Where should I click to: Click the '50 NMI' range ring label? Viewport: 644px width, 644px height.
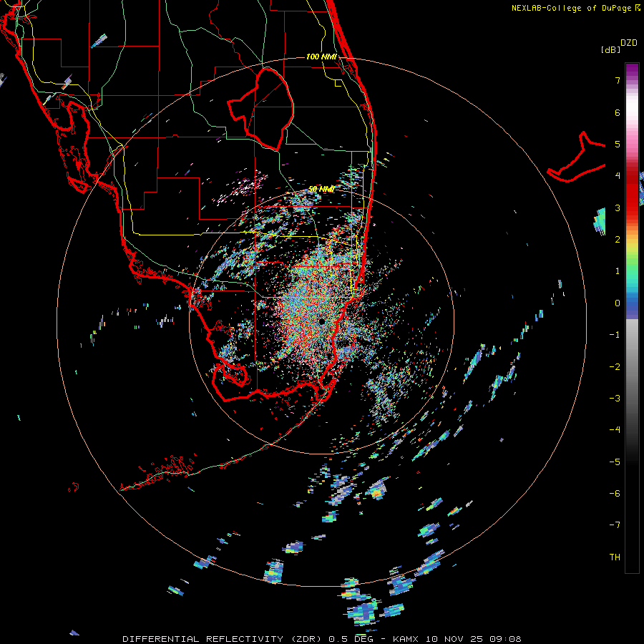(x=321, y=189)
